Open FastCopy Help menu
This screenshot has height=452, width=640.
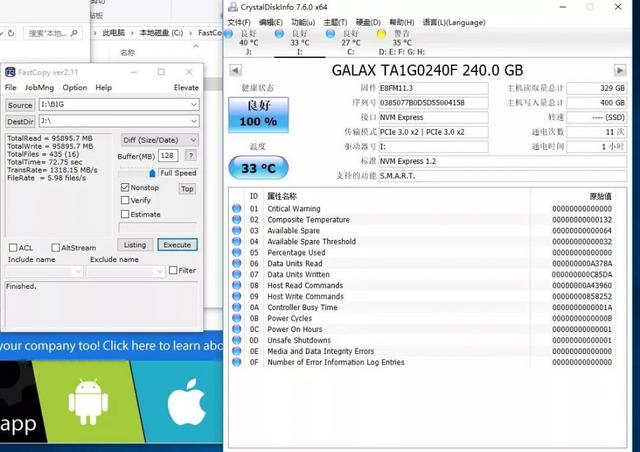tap(104, 87)
